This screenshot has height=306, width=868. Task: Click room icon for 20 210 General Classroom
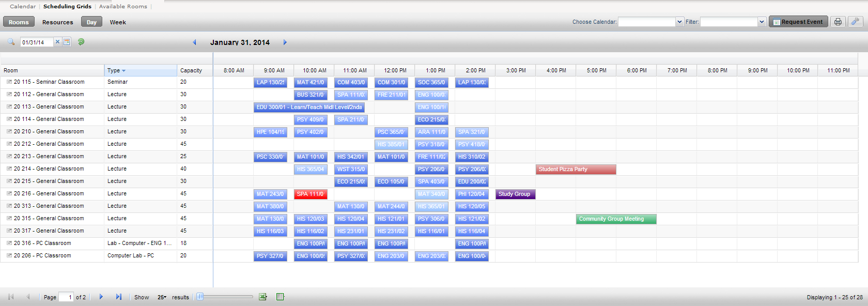click(x=9, y=131)
